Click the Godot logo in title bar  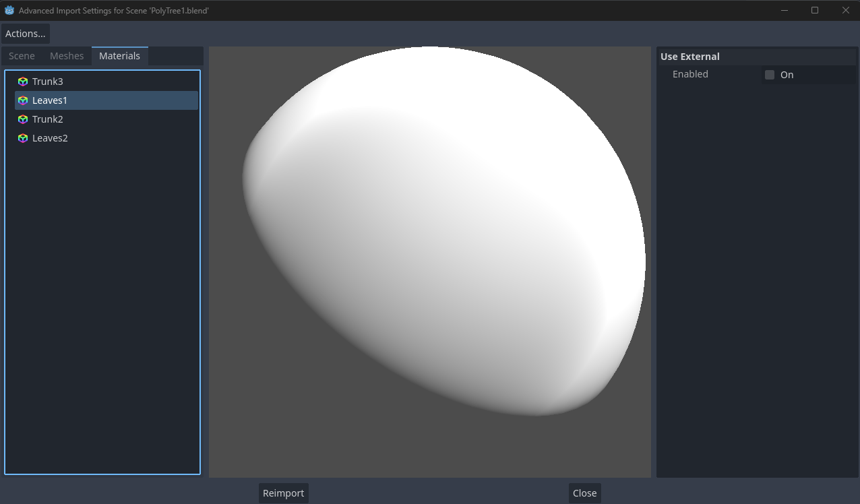pyautogui.click(x=9, y=11)
